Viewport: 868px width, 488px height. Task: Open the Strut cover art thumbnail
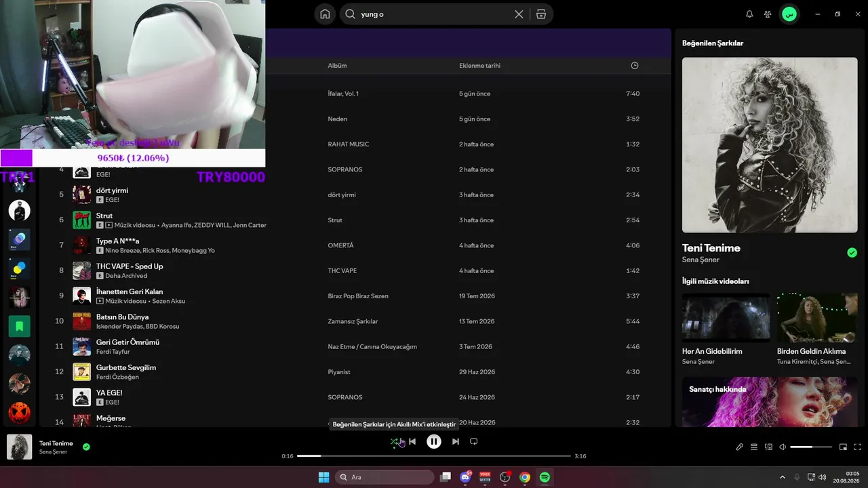[x=81, y=220]
